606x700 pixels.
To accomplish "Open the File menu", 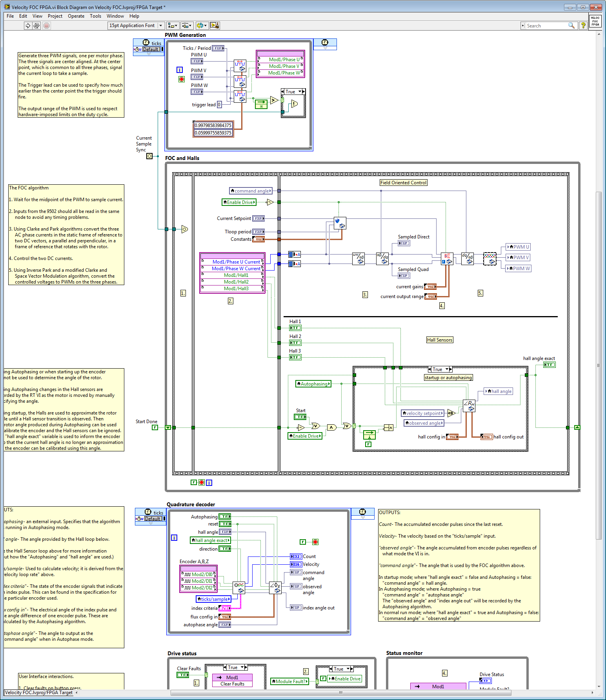I will [10, 16].
